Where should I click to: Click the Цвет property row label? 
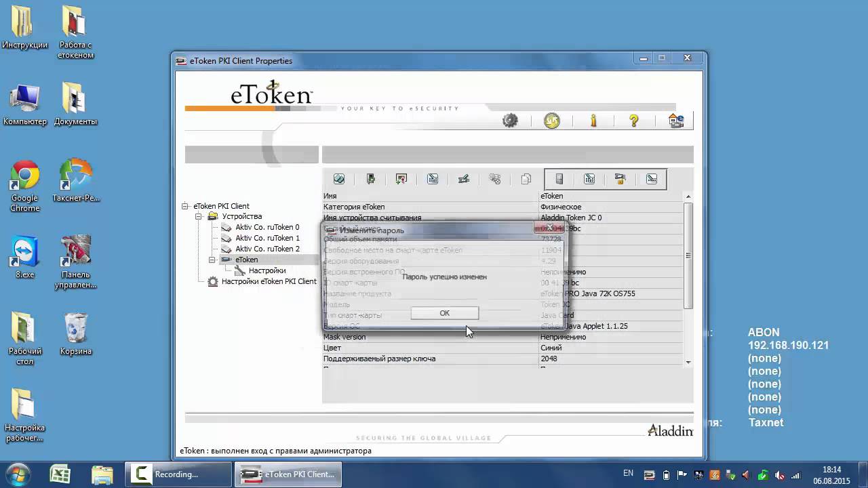coord(332,348)
